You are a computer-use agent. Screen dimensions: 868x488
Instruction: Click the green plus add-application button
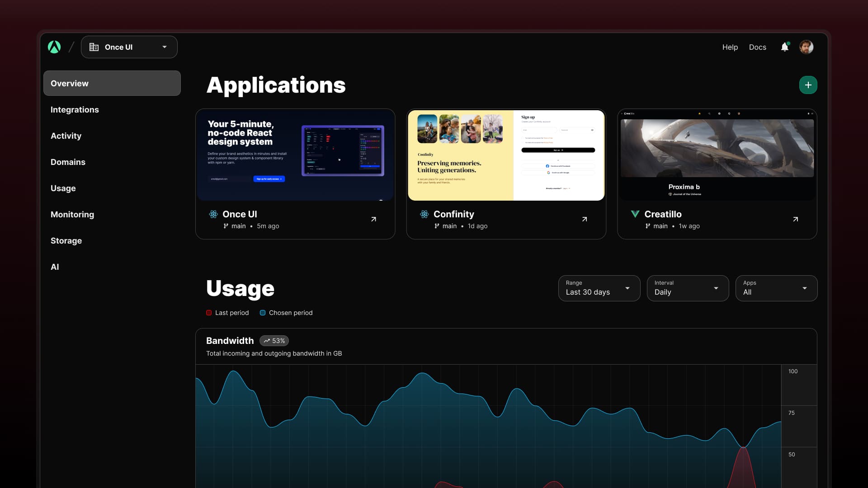coord(808,85)
